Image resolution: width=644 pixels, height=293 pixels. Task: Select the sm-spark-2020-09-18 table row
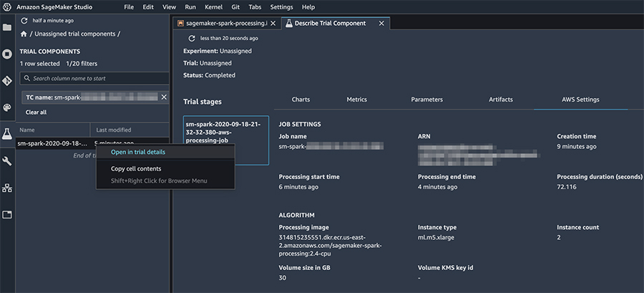click(93, 143)
